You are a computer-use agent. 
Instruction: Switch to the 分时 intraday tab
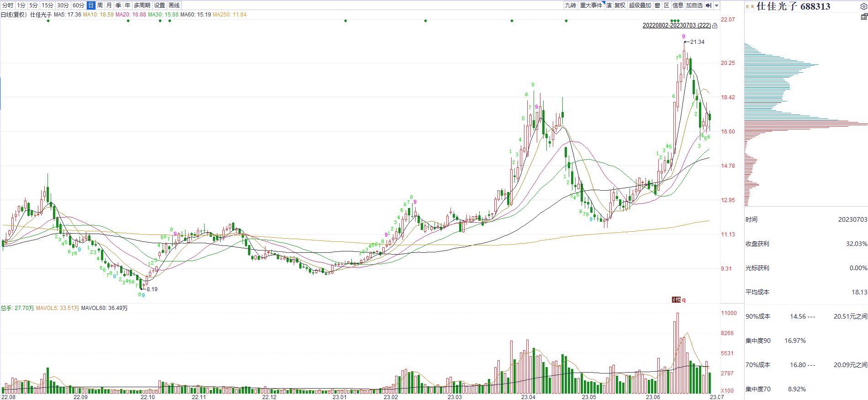(x=8, y=5)
